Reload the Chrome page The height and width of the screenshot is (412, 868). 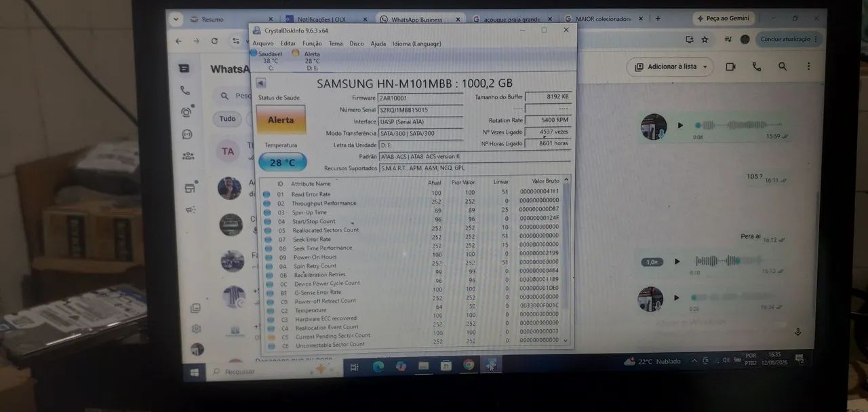point(214,41)
